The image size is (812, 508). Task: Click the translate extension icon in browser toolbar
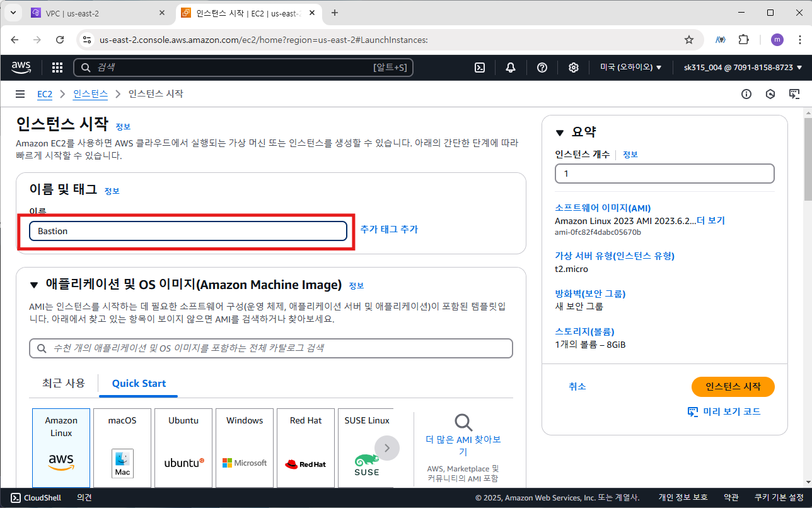[x=720, y=40]
